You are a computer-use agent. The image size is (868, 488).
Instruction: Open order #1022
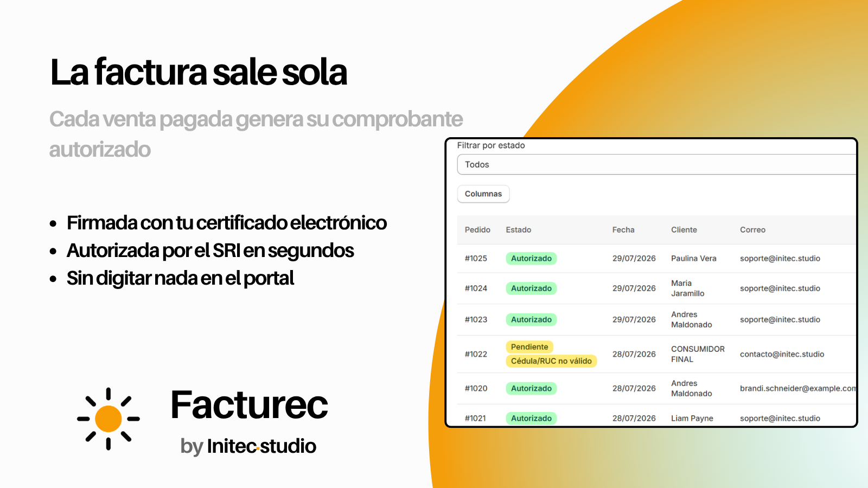(476, 354)
